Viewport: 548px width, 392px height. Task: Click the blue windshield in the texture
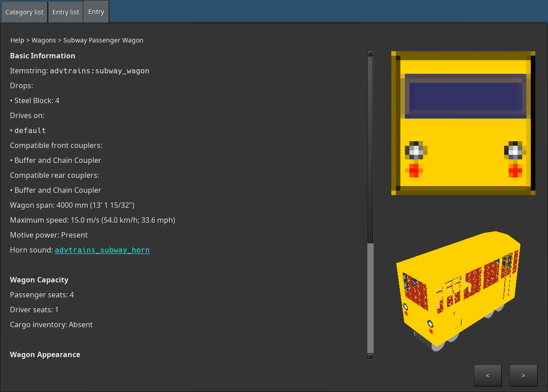465,96
